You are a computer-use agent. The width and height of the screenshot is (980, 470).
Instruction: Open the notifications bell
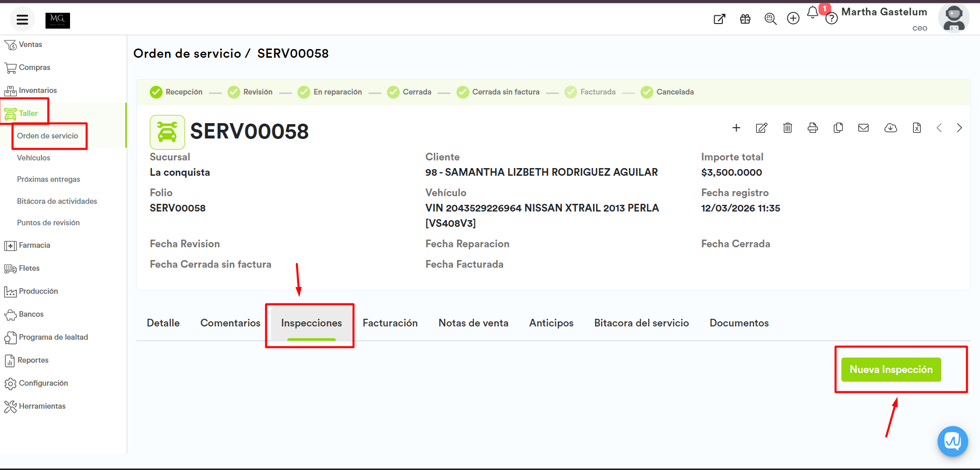pyautogui.click(x=813, y=12)
